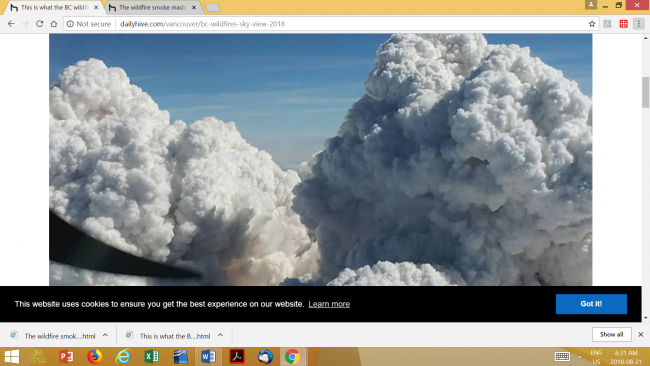Open Excel from the taskbar

pos(152,356)
